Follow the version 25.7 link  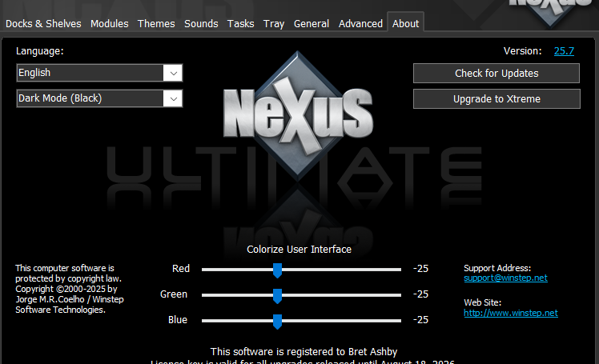(x=564, y=51)
